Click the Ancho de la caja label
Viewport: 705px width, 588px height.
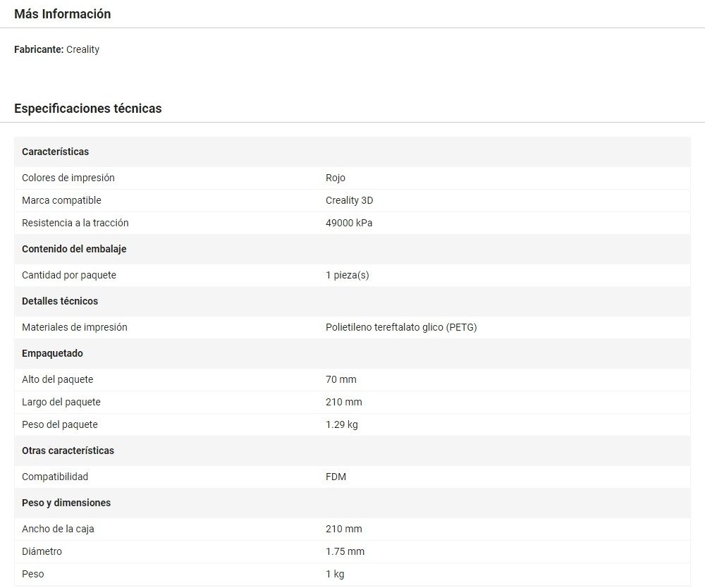[x=58, y=529]
